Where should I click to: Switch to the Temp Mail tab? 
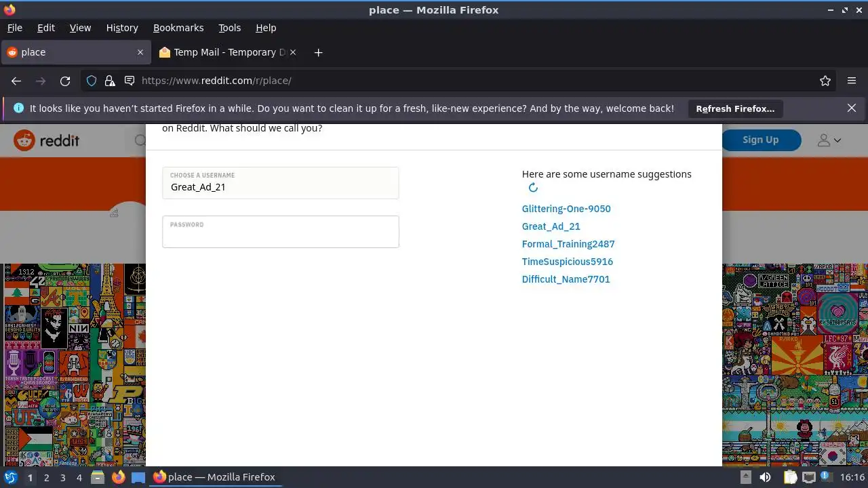(x=228, y=52)
